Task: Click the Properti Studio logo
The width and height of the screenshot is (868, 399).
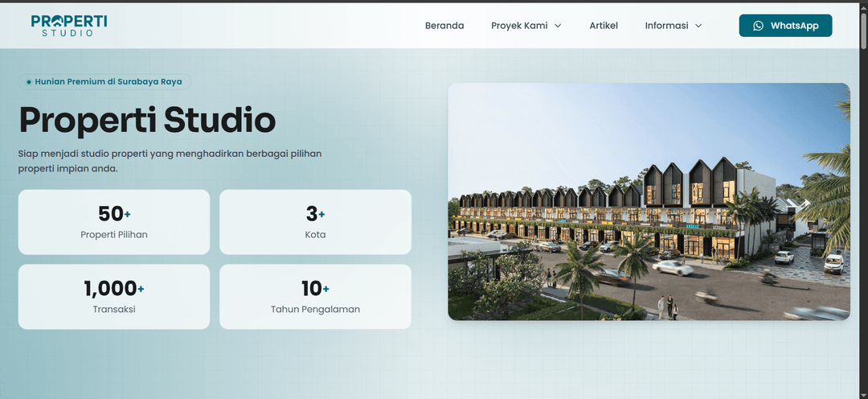Action: [68, 26]
